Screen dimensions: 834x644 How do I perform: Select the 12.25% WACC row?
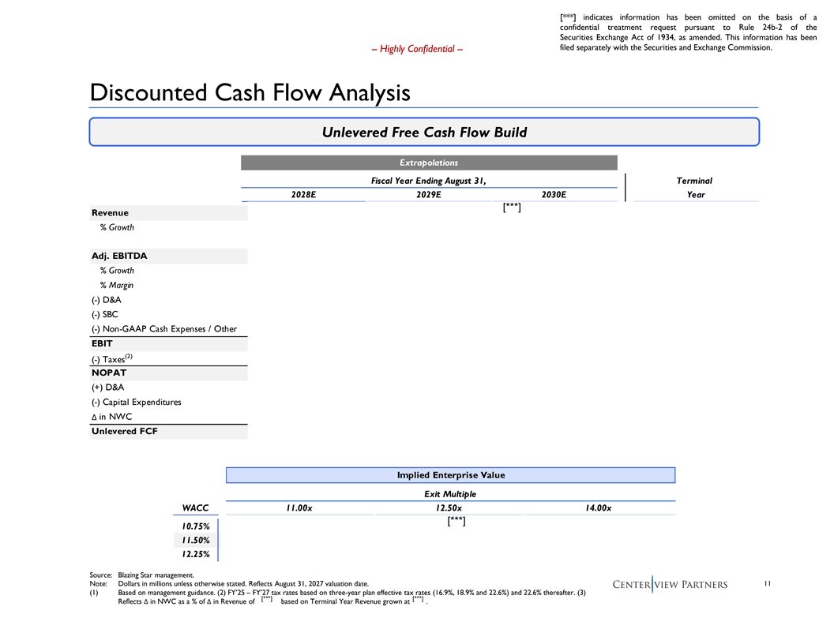[196, 554]
